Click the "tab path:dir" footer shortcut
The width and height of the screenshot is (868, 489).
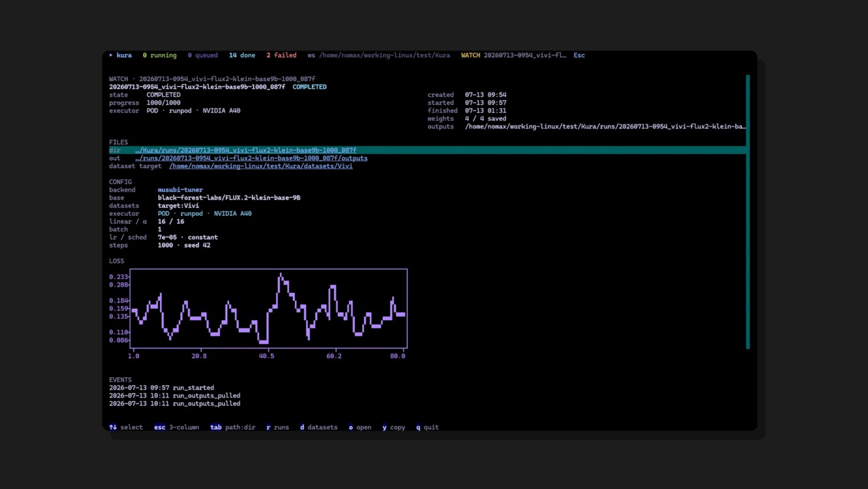pos(233,427)
